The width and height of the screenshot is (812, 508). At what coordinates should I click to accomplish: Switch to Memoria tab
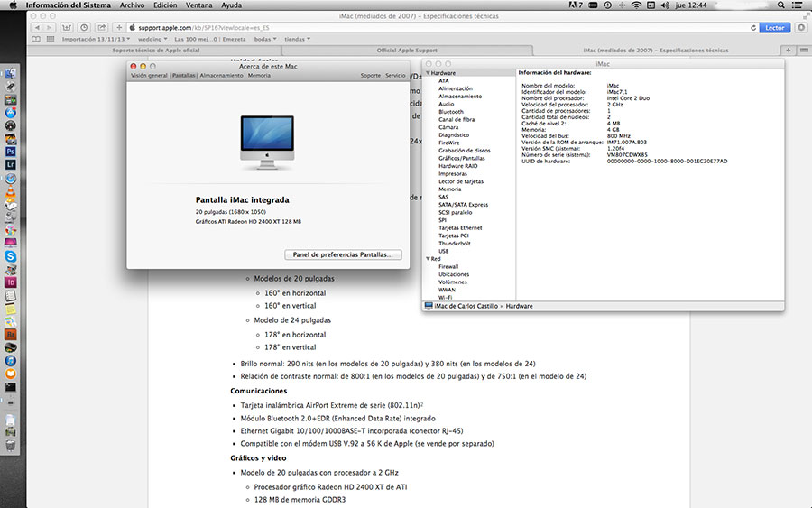[259, 76]
